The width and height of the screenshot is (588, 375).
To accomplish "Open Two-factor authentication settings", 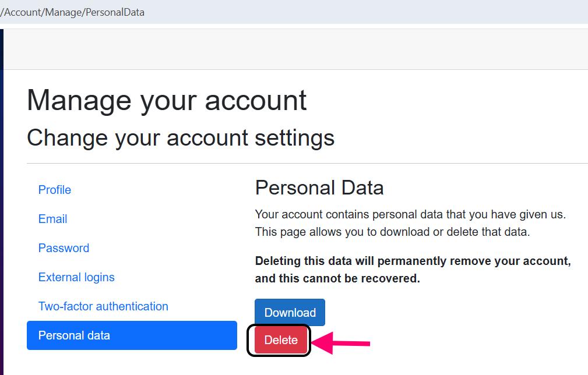I will 103,306.
